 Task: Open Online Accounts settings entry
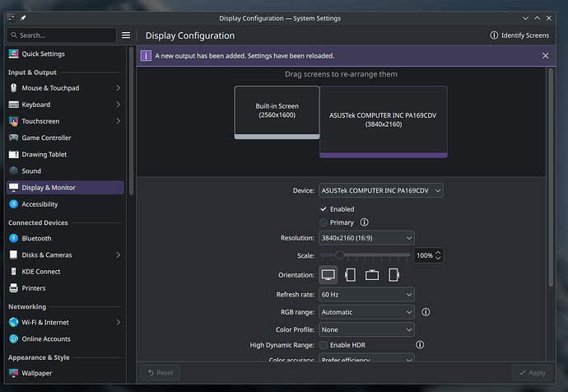coord(65,338)
